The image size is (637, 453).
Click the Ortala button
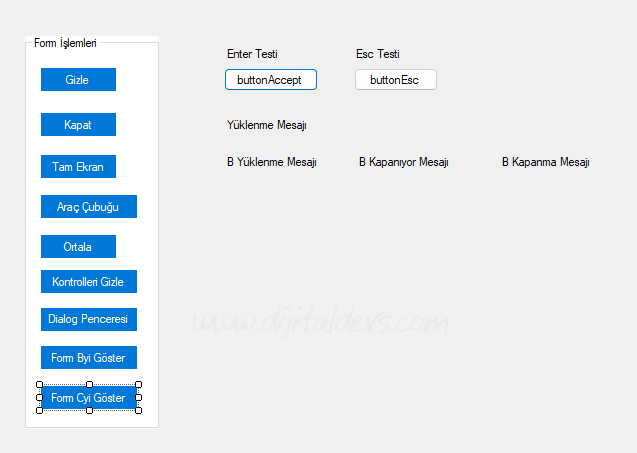[x=78, y=247]
